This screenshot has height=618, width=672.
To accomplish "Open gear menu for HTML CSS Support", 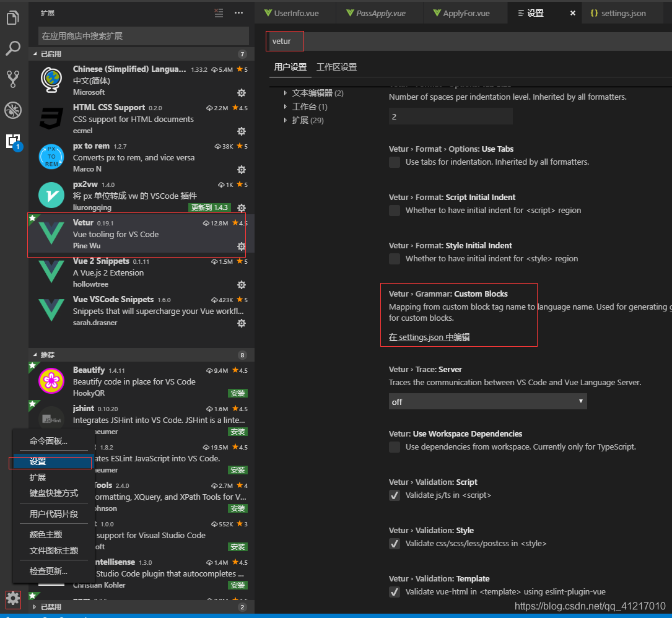I will [x=242, y=131].
